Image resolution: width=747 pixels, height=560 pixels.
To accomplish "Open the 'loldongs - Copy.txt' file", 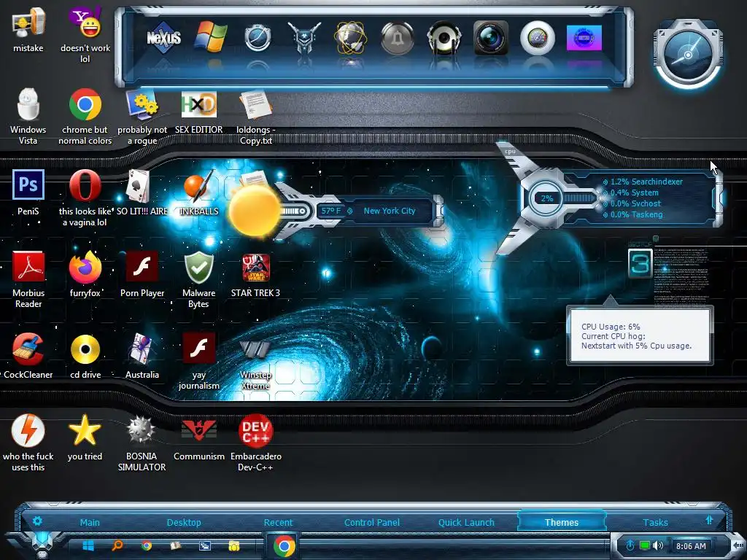I will 256,117.
